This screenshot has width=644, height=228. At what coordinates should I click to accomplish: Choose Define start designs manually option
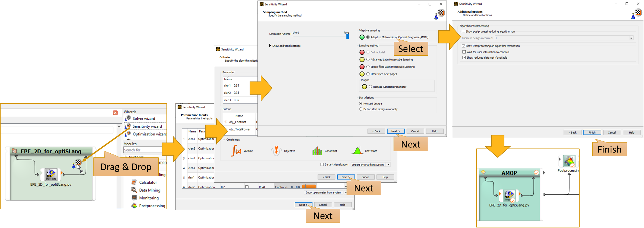click(x=361, y=109)
